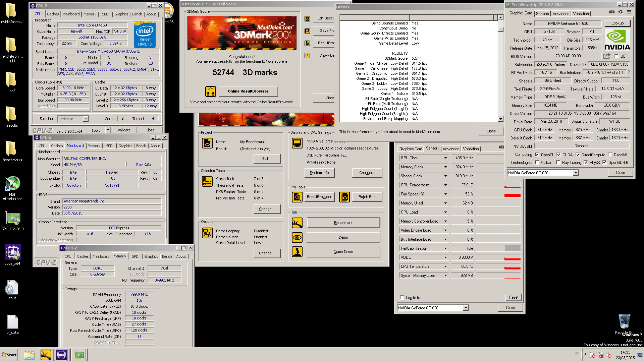This screenshot has width=644, height=362.
Task: Click the VDDC sensor graph bar
Action: (498, 257)
